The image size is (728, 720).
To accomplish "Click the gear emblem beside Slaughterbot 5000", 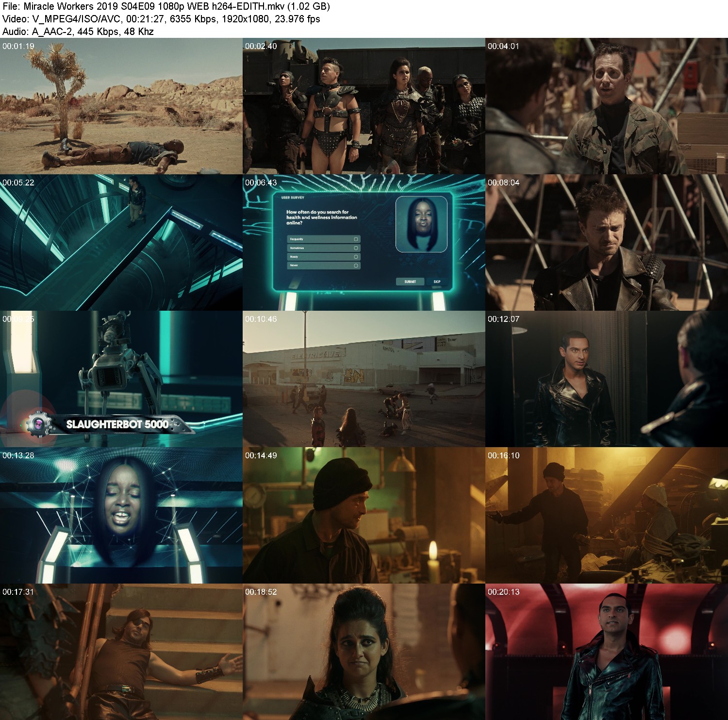I will pos(38,424).
